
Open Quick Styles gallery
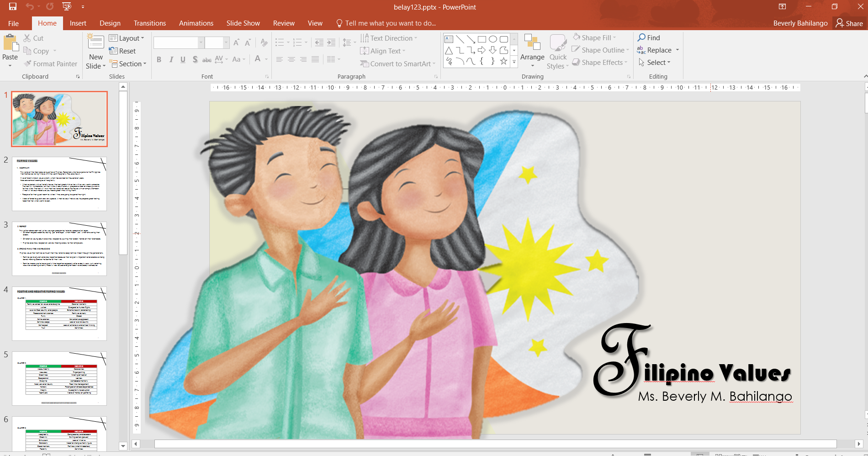click(x=558, y=51)
